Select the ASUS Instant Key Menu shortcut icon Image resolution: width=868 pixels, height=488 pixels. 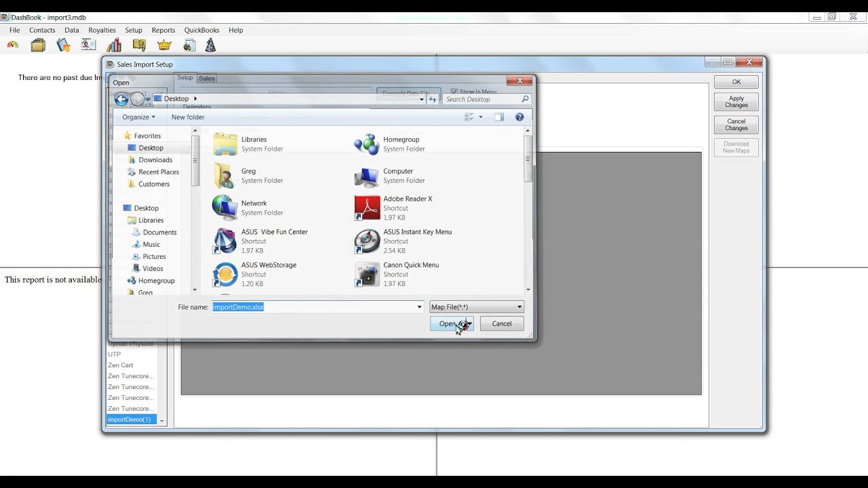367,241
